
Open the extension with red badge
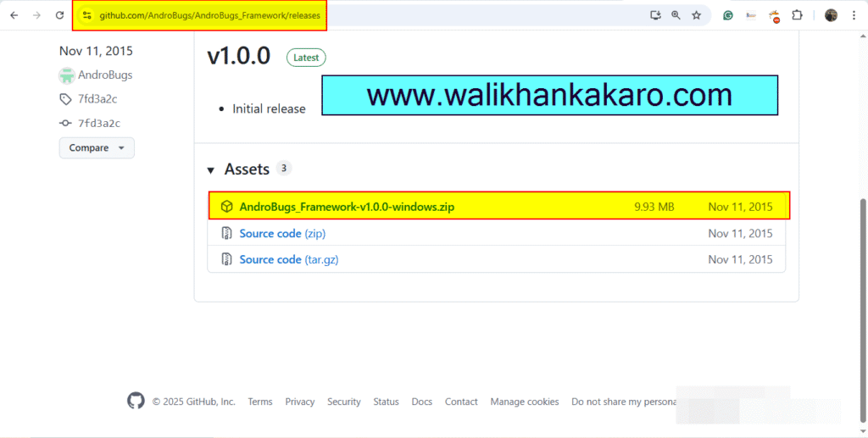click(x=775, y=16)
